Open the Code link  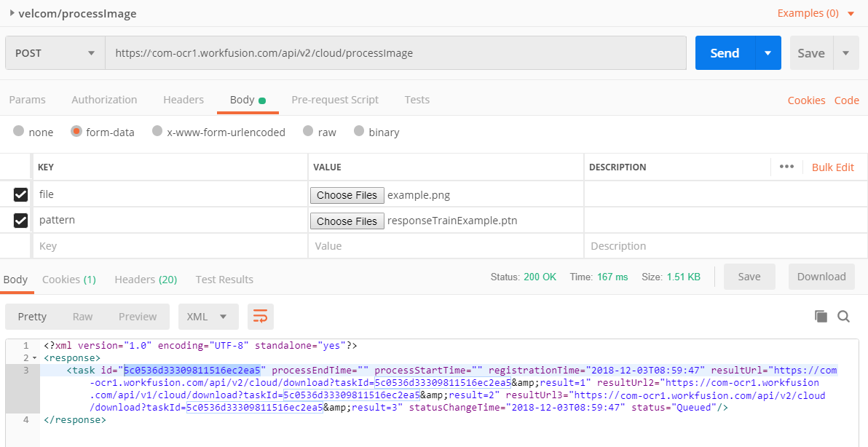point(846,100)
